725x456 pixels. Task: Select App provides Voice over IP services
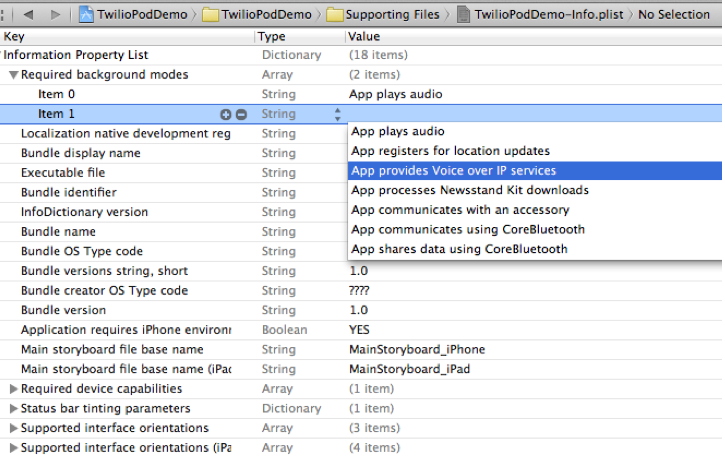[x=535, y=171]
